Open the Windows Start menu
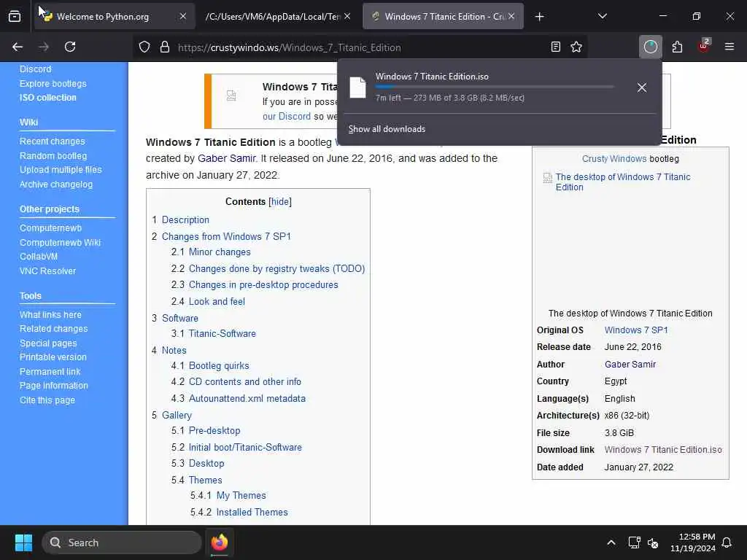This screenshot has width=747, height=560. pyautogui.click(x=23, y=542)
